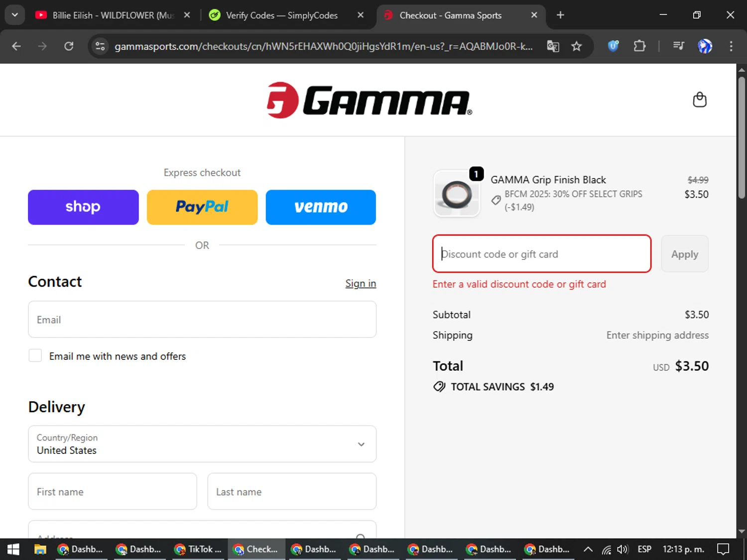747x560 pixels.
Task: Reload the checkout page
Action: 69,46
